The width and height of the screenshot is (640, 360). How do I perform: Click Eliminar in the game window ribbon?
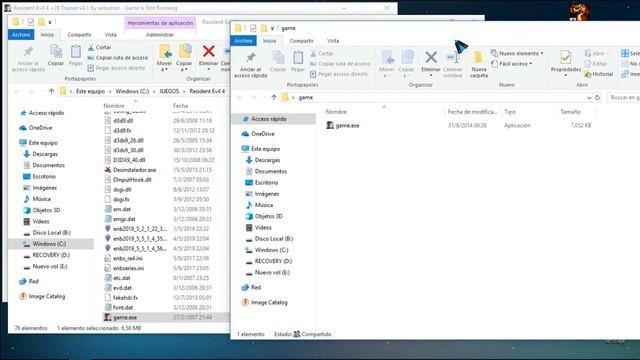point(431,62)
